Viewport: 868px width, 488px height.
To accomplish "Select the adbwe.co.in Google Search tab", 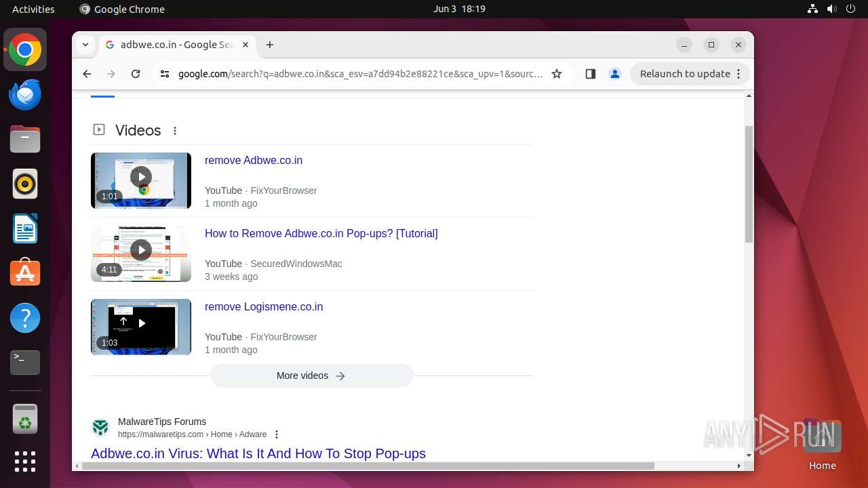I will coord(177,45).
